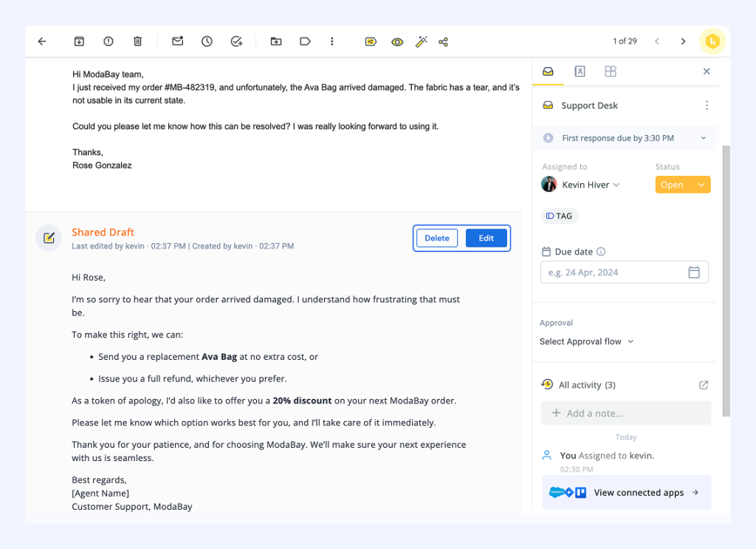This screenshot has width=756, height=549.
Task: Open Support Desk options menu
Action: point(707,105)
